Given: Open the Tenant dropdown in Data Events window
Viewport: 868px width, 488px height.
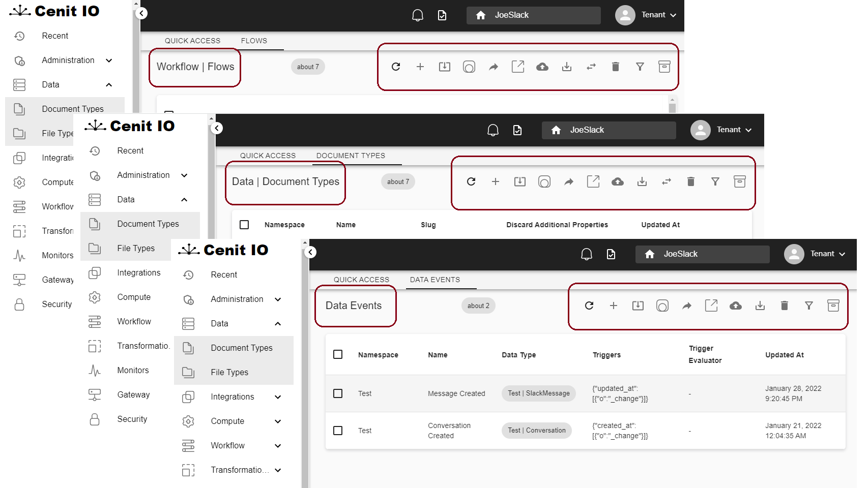Looking at the screenshot, I should 827,254.
